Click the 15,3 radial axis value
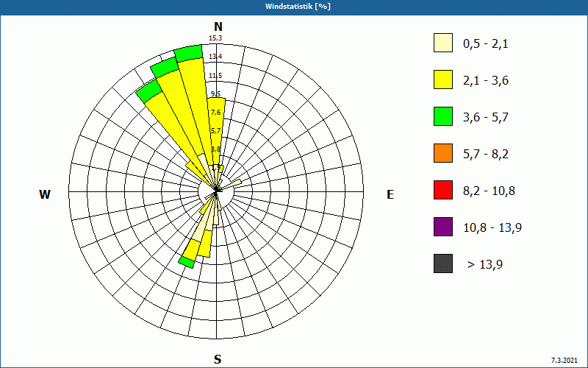Image resolution: width=588 pixels, height=368 pixels. [x=215, y=38]
